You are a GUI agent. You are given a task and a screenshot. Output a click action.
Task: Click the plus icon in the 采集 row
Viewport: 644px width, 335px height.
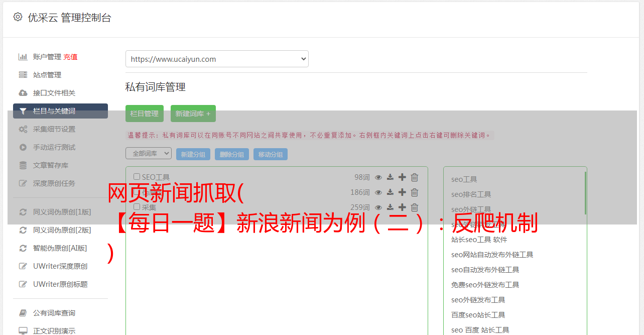coord(402,207)
